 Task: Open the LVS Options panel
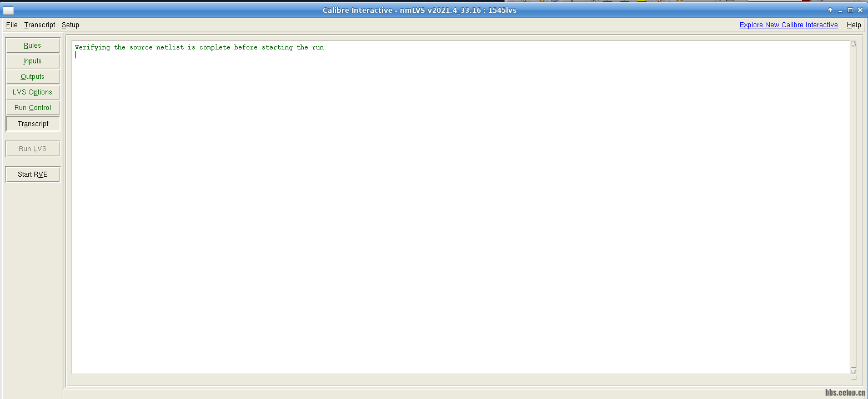tap(33, 92)
